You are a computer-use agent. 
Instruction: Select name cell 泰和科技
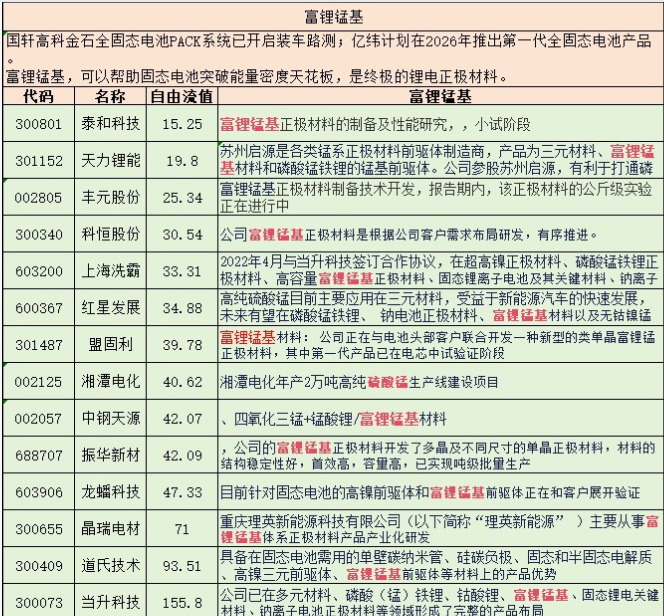point(110,124)
